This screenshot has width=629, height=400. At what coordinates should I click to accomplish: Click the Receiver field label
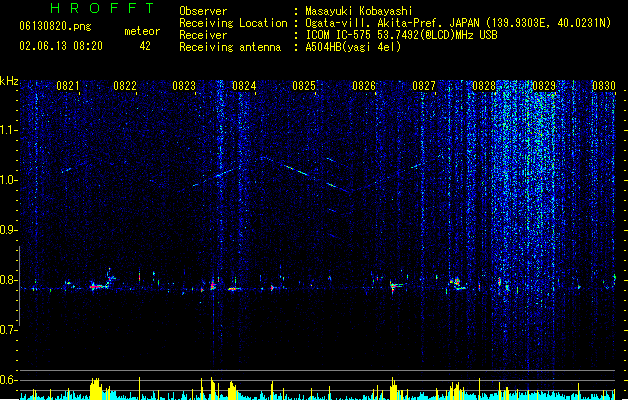point(203,35)
